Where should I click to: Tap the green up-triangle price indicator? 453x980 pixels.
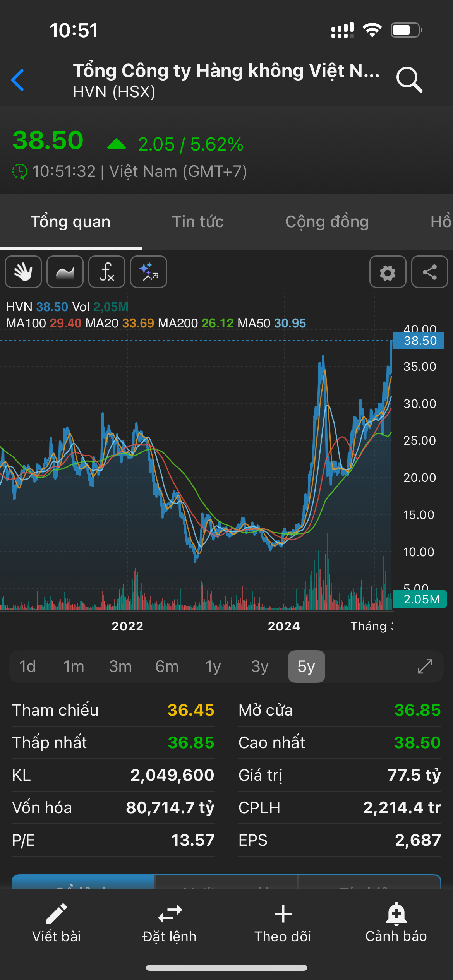(x=117, y=144)
